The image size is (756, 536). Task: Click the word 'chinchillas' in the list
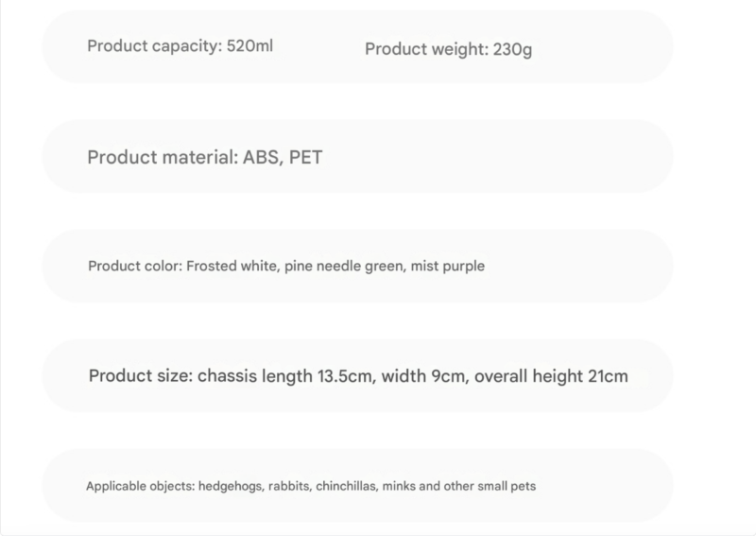point(347,486)
